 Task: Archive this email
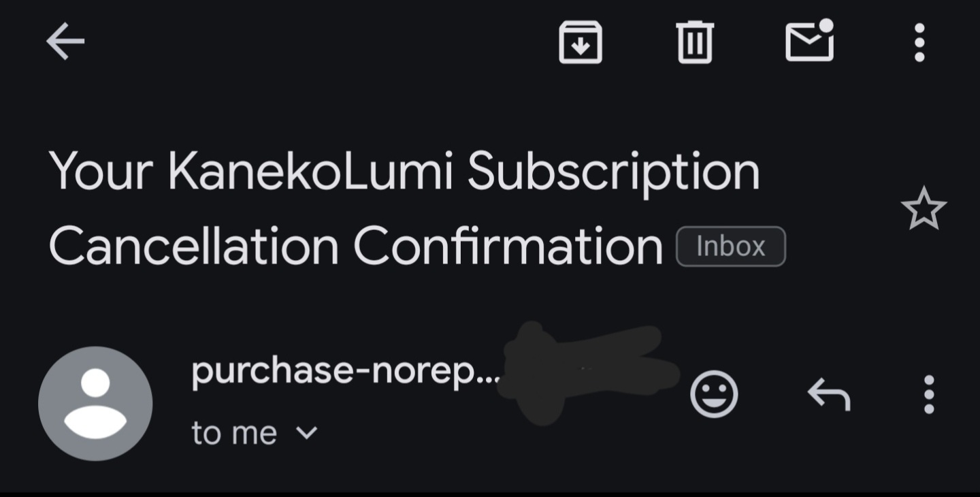tap(580, 42)
